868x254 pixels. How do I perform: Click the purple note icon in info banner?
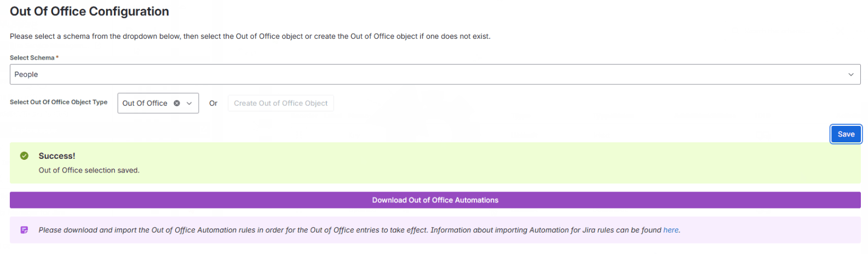click(24, 230)
